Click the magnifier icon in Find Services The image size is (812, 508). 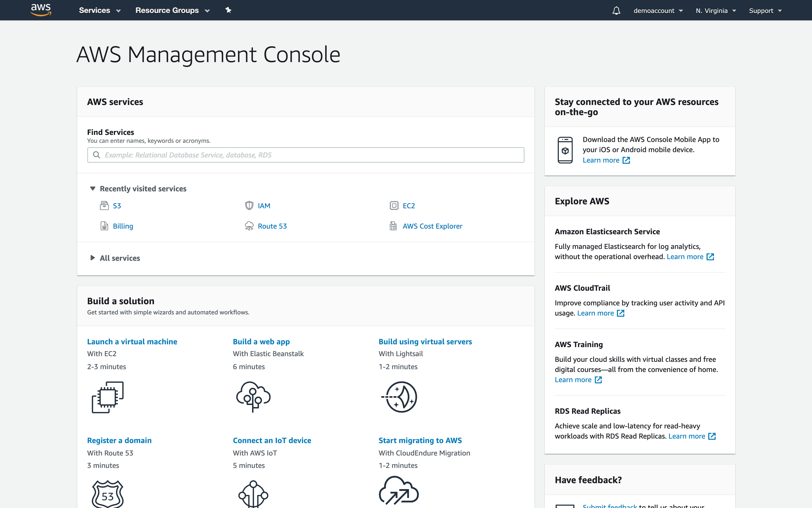coord(96,155)
